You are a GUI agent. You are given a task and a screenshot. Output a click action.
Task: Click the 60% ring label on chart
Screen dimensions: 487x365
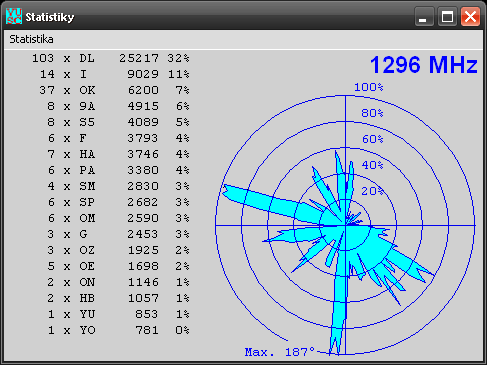pyautogui.click(x=373, y=139)
